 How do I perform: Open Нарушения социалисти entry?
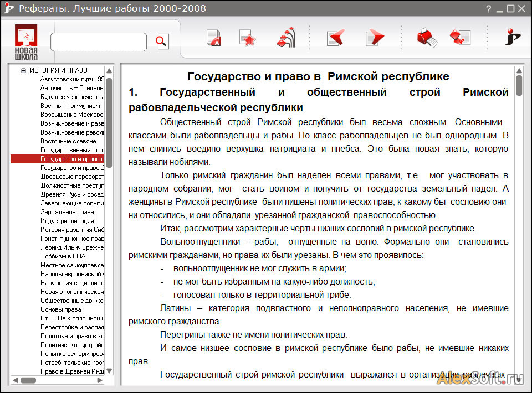72,282
